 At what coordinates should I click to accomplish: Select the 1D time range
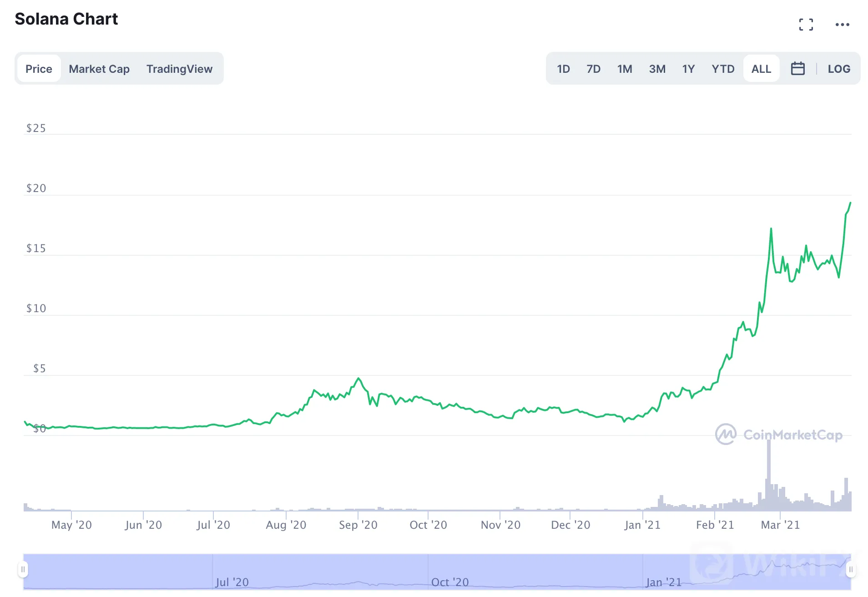pyautogui.click(x=563, y=69)
